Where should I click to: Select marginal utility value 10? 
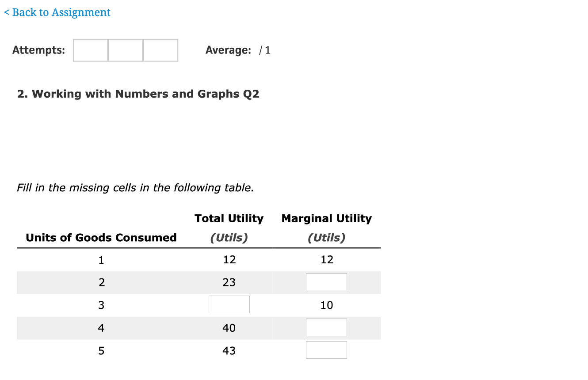point(327,305)
